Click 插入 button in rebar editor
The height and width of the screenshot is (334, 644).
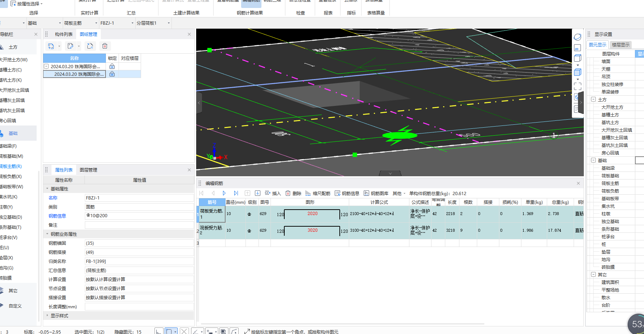point(273,193)
